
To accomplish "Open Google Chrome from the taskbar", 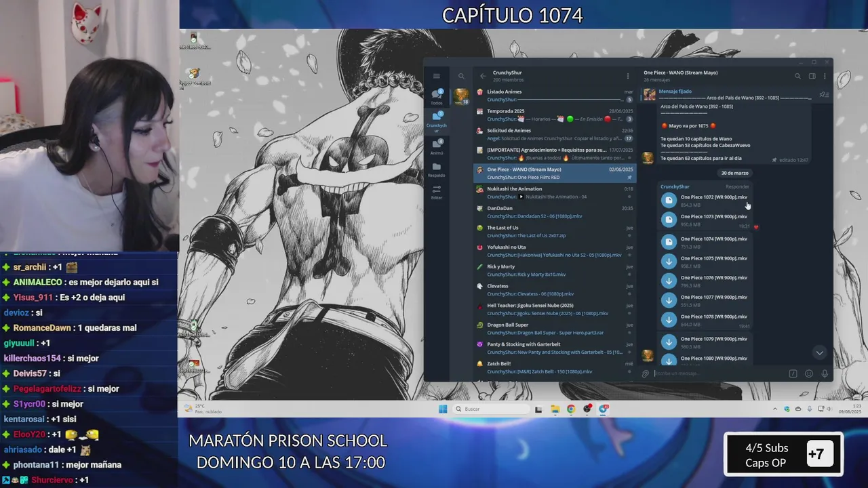I will (x=571, y=409).
